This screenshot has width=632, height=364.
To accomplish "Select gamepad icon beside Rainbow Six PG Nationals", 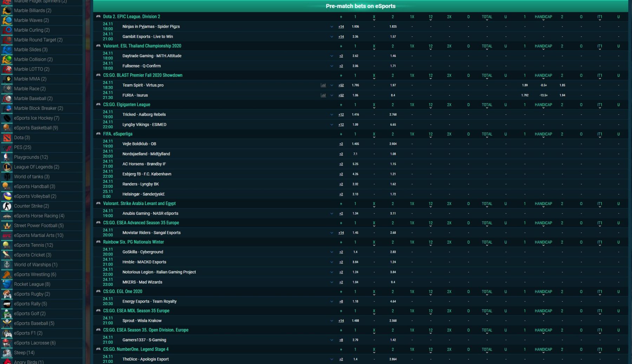I will 98,242.
